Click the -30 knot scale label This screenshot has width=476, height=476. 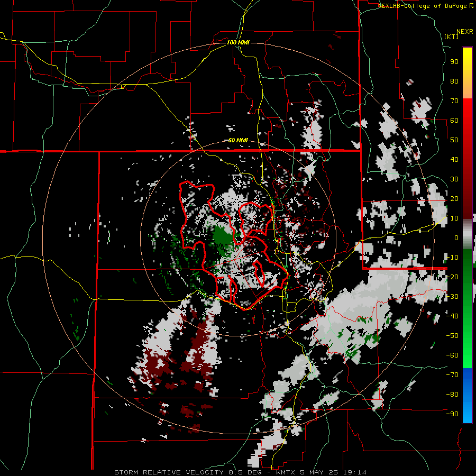(x=452, y=297)
